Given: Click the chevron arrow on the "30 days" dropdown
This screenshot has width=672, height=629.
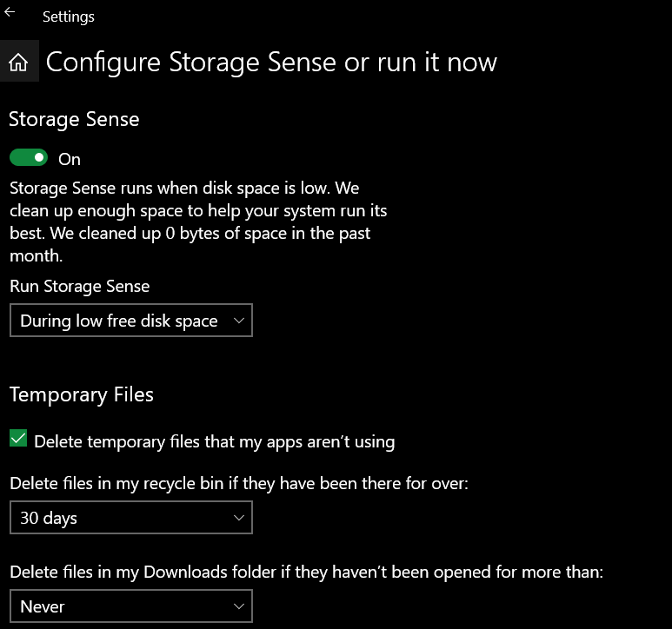Looking at the screenshot, I should tap(239, 518).
